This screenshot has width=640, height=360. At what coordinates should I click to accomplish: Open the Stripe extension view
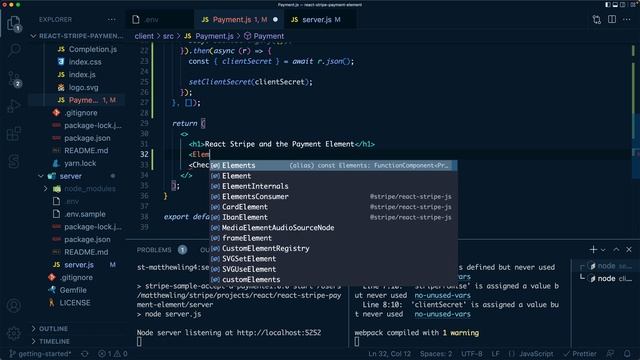click(x=14, y=161)
